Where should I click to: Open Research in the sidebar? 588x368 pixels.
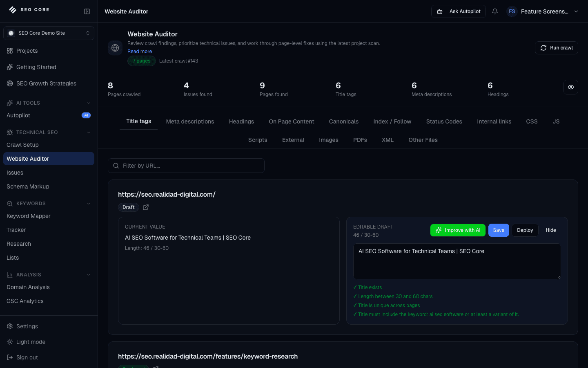(x=49, y=244)
